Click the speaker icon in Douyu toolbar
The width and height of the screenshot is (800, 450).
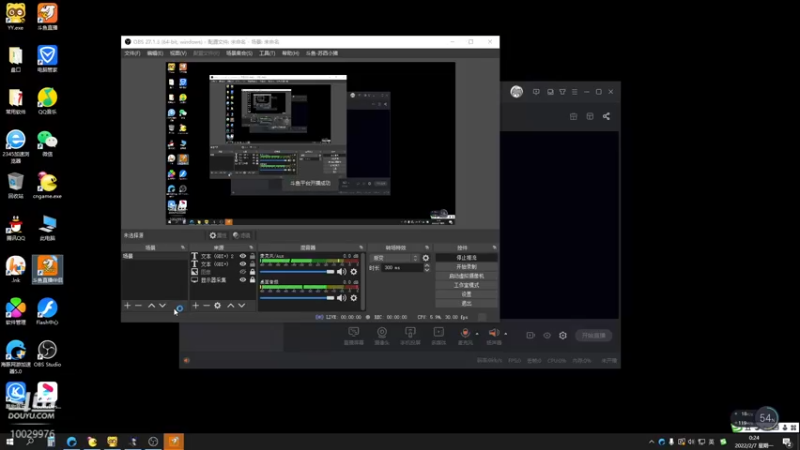493,335
